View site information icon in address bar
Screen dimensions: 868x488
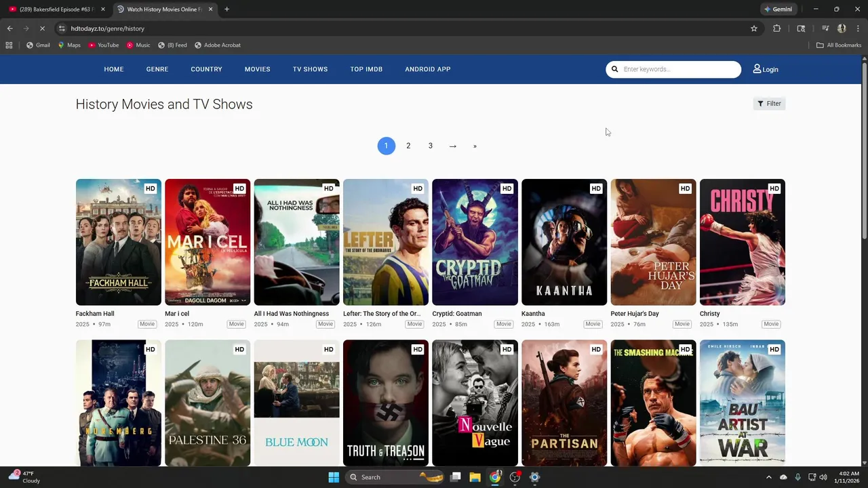(62, 28)
